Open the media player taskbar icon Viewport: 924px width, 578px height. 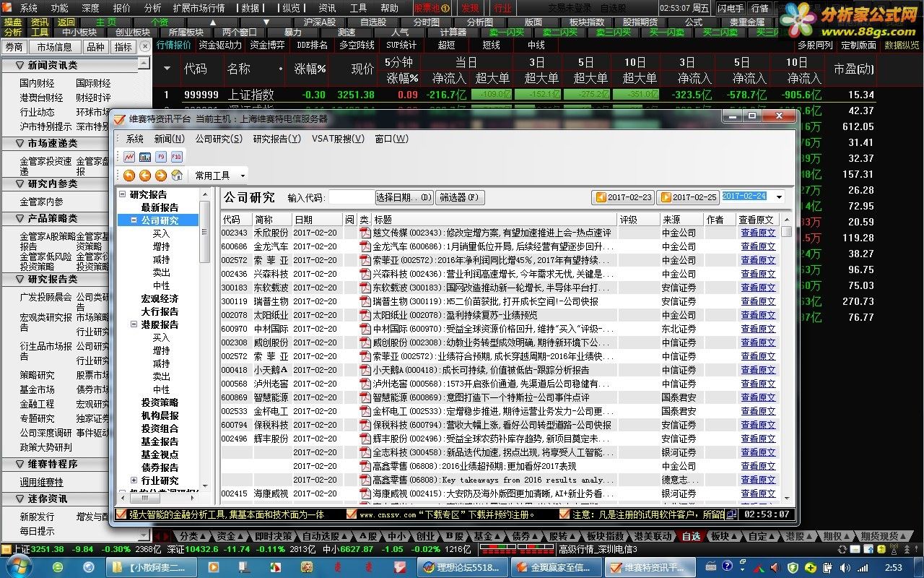pyautogui.click(x=213, y=568)
